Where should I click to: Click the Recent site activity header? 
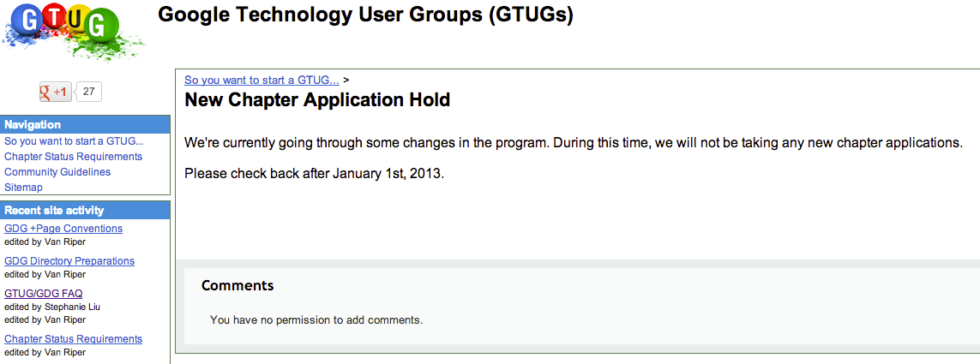pos(86,211)
